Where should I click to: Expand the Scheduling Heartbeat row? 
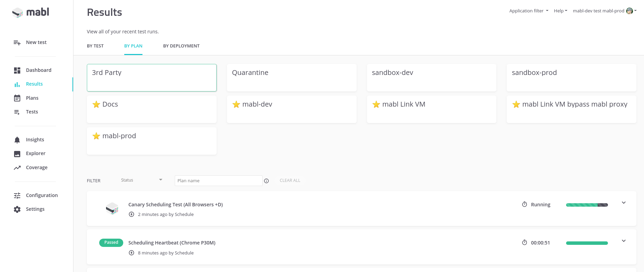(624, 241)
